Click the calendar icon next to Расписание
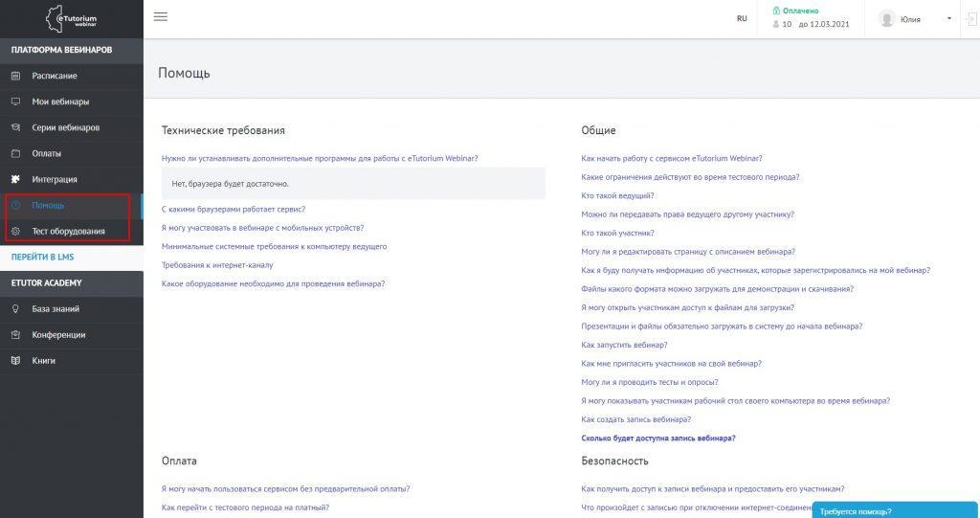Viewport: 980px width, 518px height. point(15,76)
